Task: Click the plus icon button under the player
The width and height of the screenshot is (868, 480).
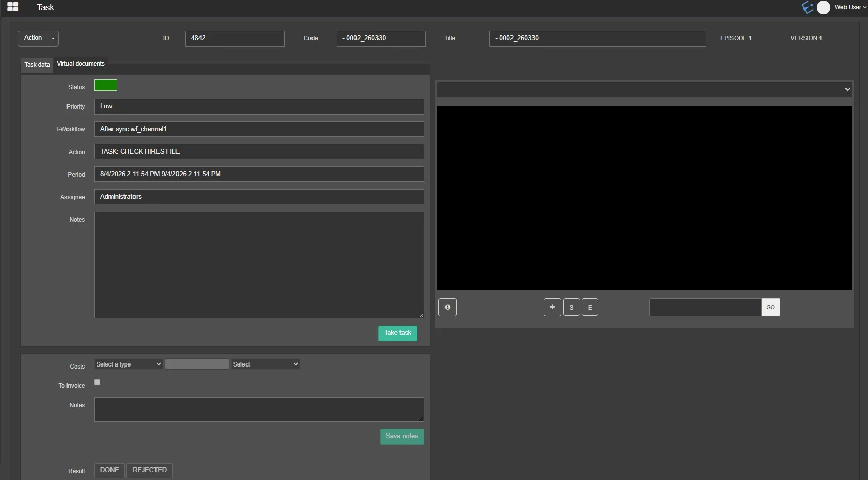Action: click(x=552, y=307)
